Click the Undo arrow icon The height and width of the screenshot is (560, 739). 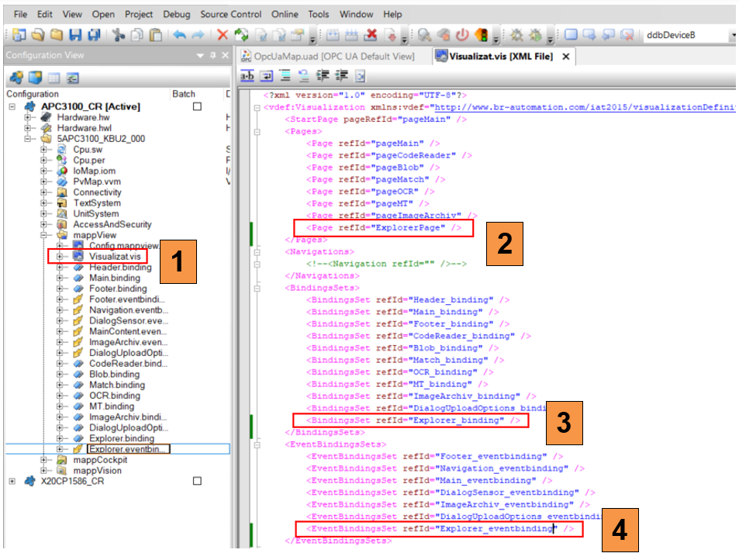click(179, 35)
